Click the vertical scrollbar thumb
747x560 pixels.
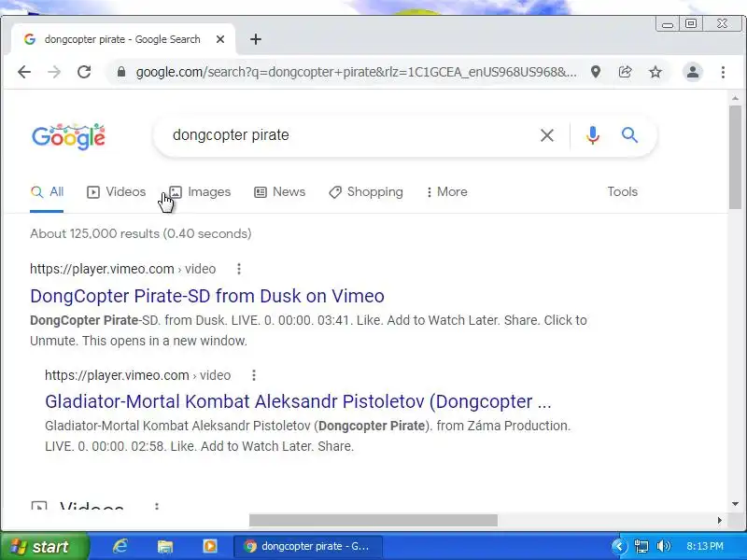click(x=735, y=157)
